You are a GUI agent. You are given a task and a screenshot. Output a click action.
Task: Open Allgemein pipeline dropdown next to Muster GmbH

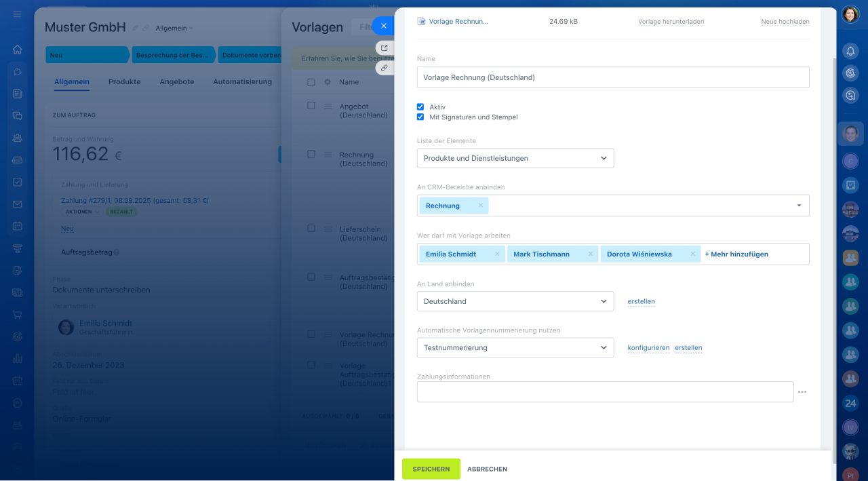(174, 28)
